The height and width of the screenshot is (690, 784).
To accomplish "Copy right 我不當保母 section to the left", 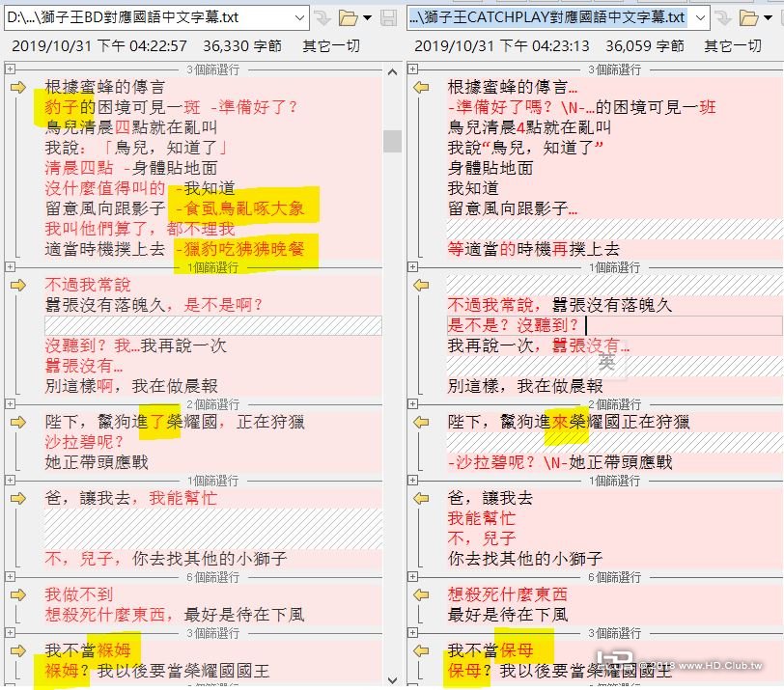I will coord(421,650).
